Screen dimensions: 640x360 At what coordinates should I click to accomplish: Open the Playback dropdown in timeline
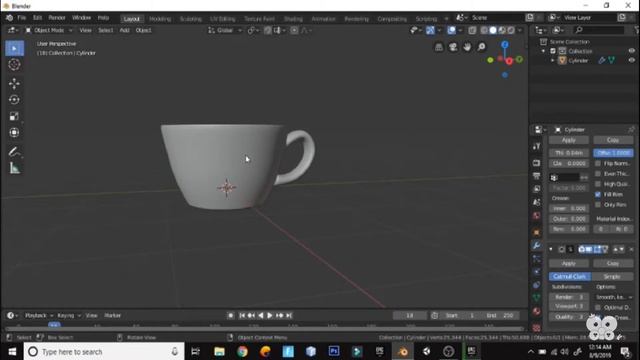pos(39,316)
